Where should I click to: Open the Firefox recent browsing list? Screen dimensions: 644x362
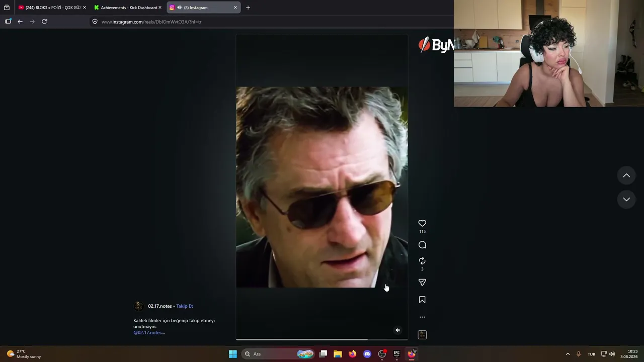(7, 8)
